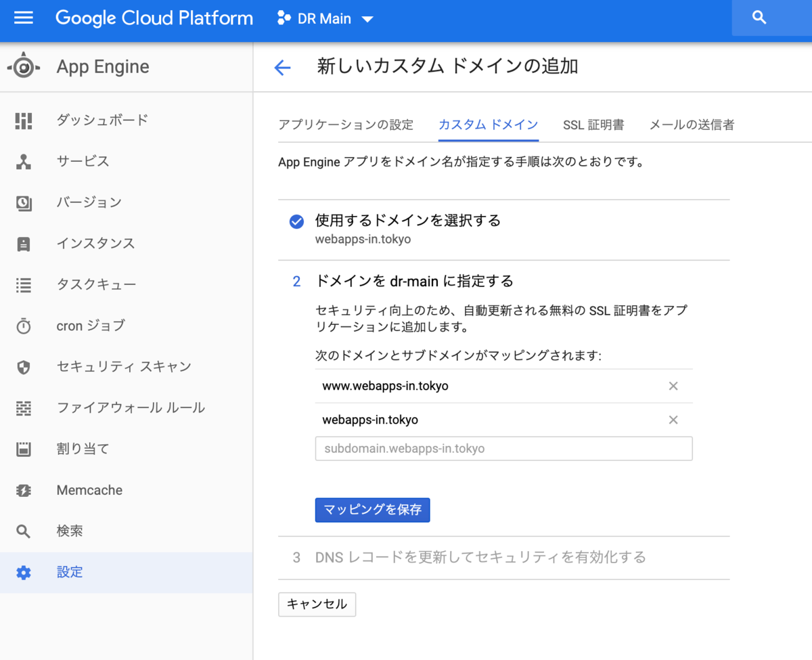Image resolution: width=812 pixels, height=660 pixels.
Task: Go back using the left arrow icon
Action: click(x=282, y=67)
